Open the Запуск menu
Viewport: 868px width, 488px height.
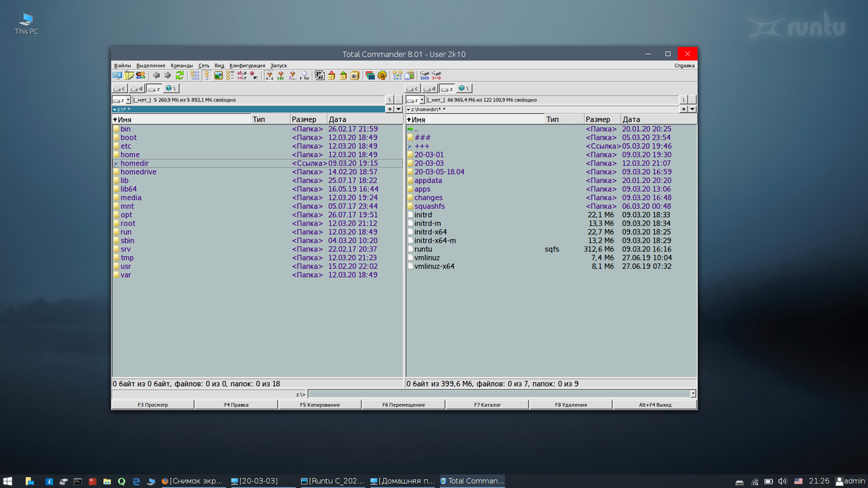pos(279,66)
